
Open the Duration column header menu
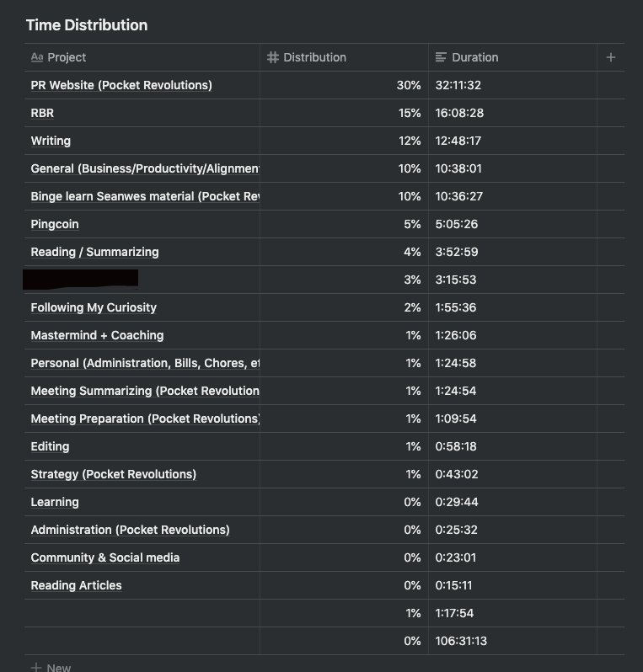point(474,57)
